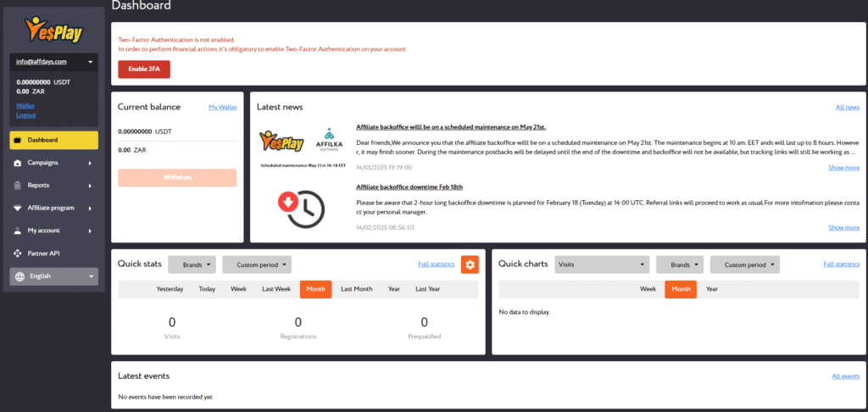
Task: Click the Prequalified count in Quick stats
Action: (x=425, y=322)
